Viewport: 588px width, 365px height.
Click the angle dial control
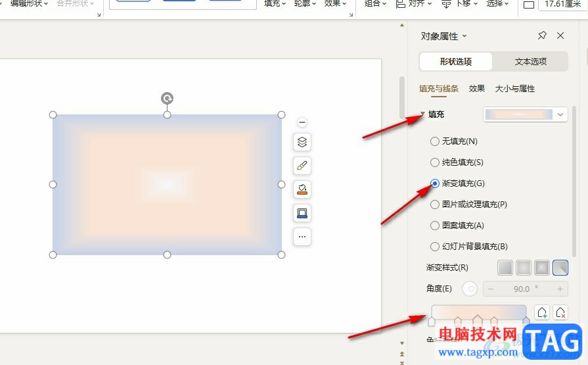tap(470, 289)
